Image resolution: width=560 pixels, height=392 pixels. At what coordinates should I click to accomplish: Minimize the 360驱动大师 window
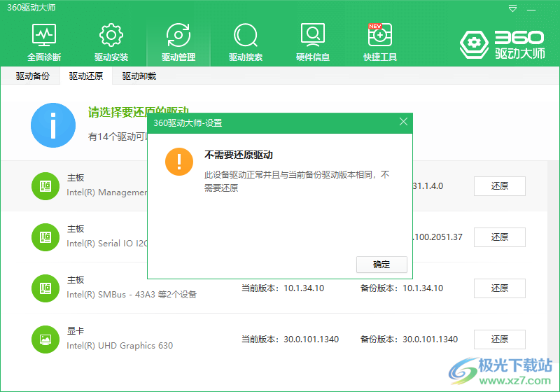coord(531,9)
